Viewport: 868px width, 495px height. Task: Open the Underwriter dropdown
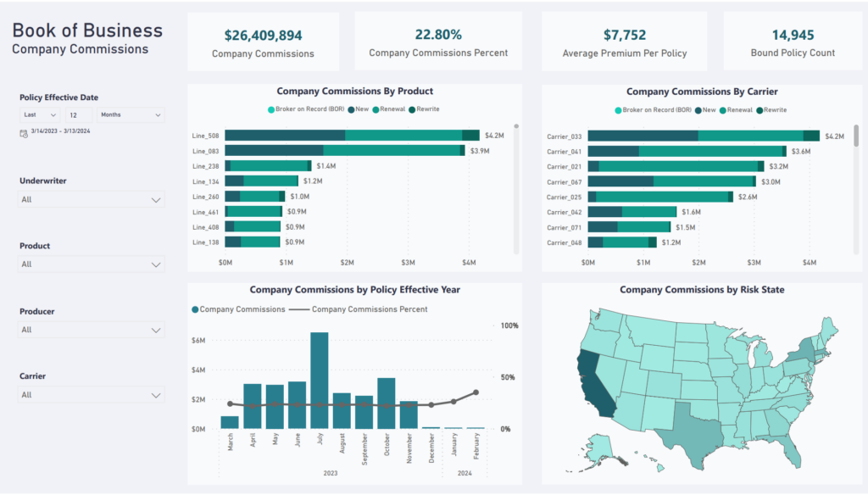coord(92,199)
